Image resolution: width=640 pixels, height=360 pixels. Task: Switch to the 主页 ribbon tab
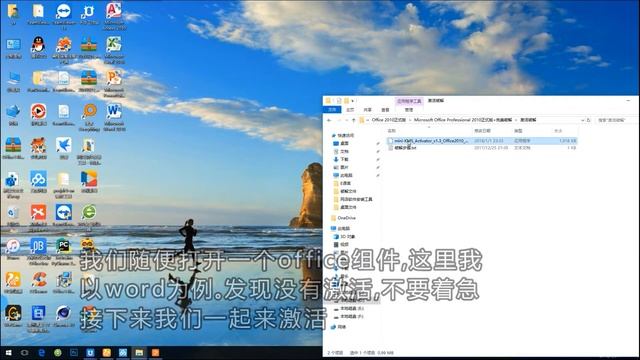[x=350, y=110]
